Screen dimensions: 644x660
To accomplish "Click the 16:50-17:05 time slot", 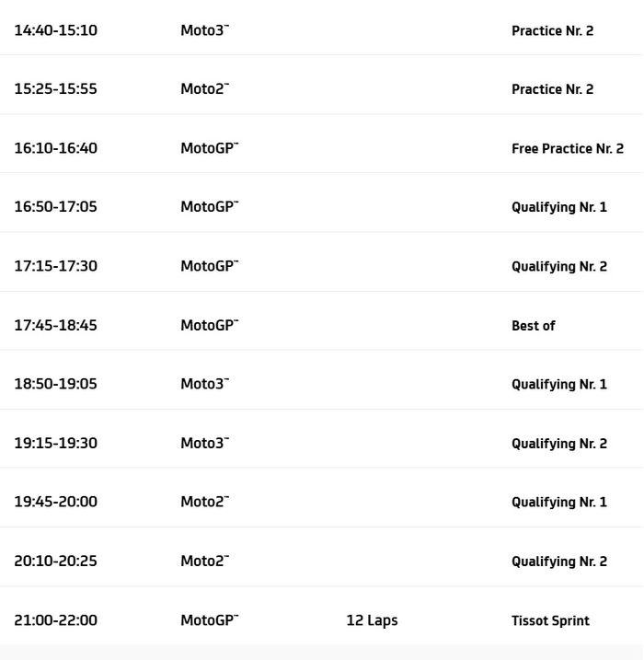I will (55, 207).
